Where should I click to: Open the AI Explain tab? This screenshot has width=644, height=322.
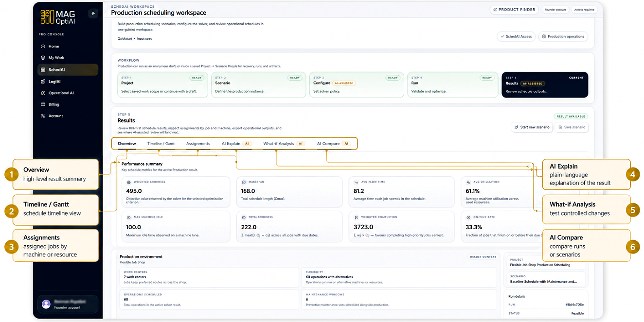coord(236,144)
